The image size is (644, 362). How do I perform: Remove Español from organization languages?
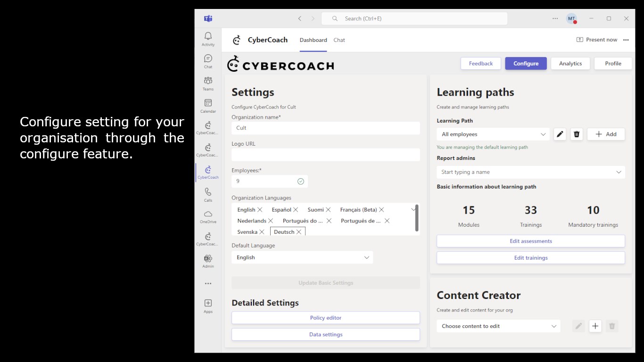[296, 210]
